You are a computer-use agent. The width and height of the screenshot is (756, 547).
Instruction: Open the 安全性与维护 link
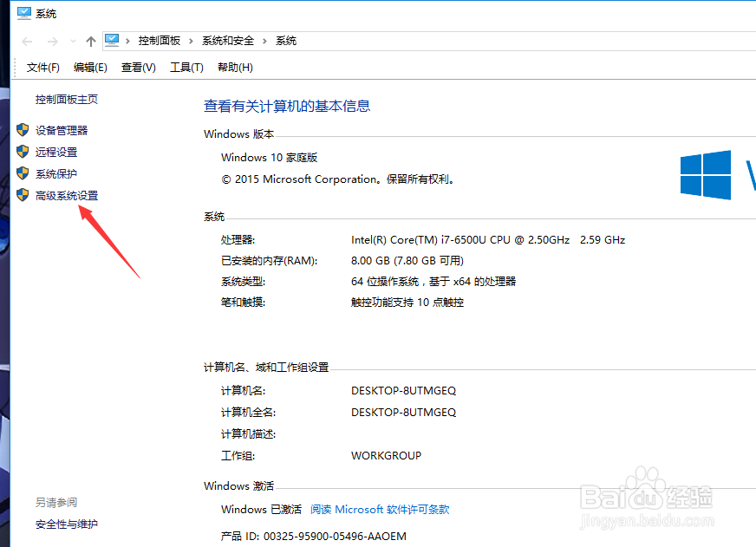[67, 524]
